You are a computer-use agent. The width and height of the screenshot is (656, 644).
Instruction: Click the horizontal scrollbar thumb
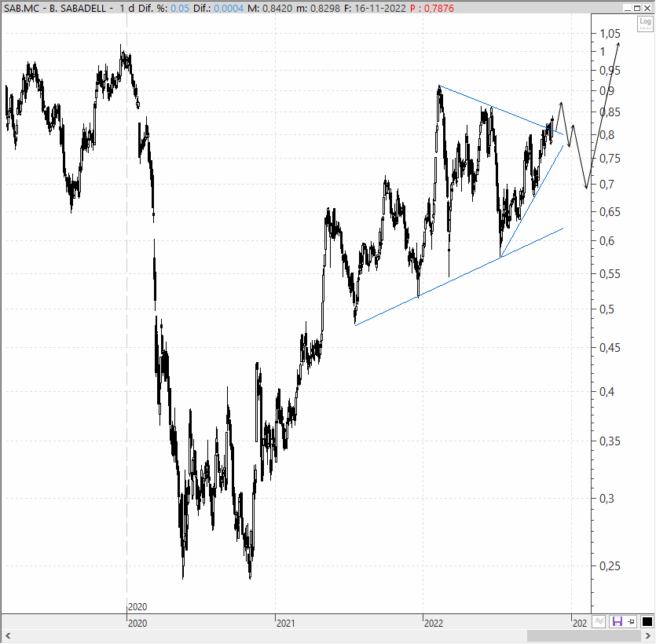click(x=584, y=636)
